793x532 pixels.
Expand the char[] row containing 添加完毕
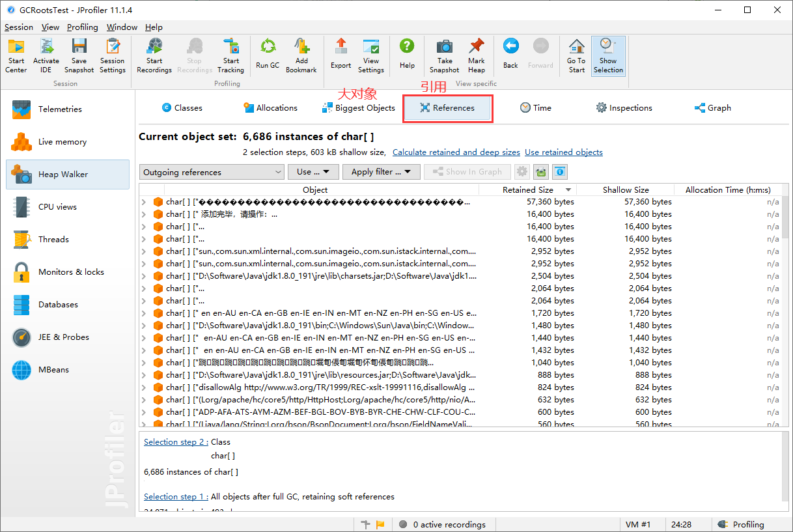(x=144, y=214)
